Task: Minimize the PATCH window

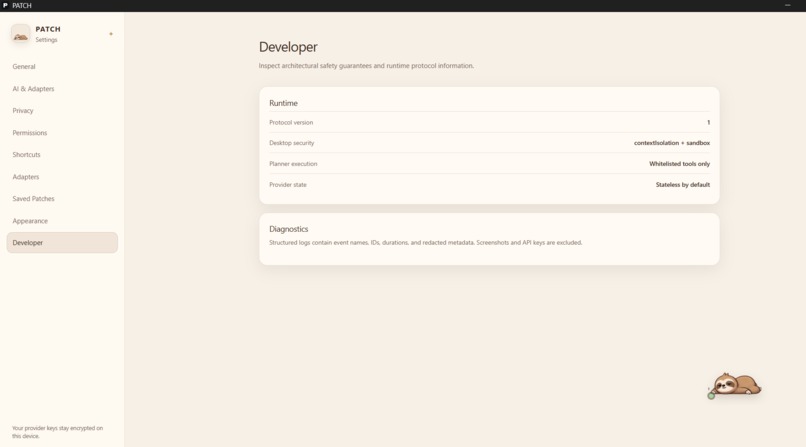Action: tap(787, 5)
